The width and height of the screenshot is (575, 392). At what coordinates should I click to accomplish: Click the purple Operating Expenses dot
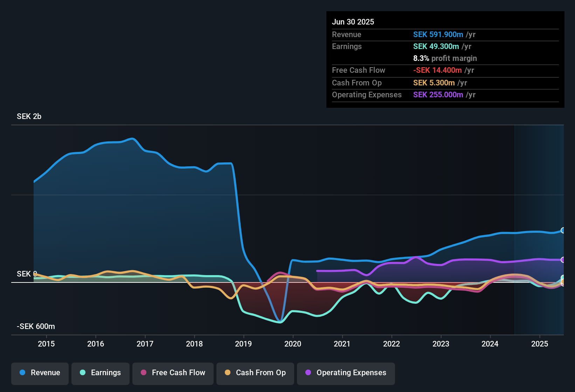pyautogui.click(x=307, y=373)
